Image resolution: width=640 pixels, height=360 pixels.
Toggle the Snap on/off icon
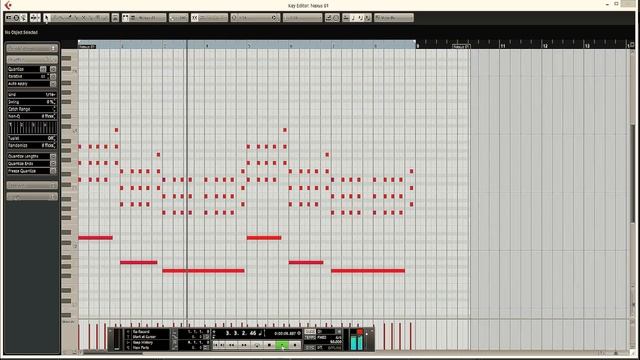(195, 18)
